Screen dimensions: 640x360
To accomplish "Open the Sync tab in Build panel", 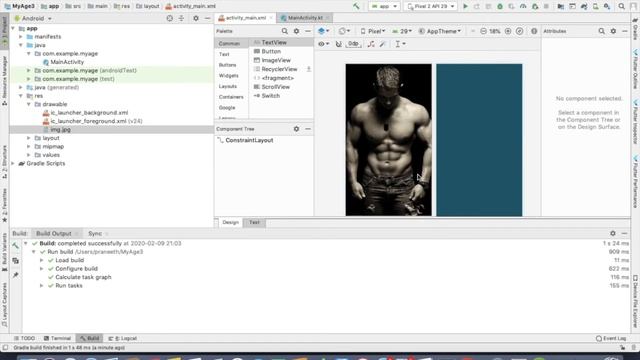I will point(95,233).
